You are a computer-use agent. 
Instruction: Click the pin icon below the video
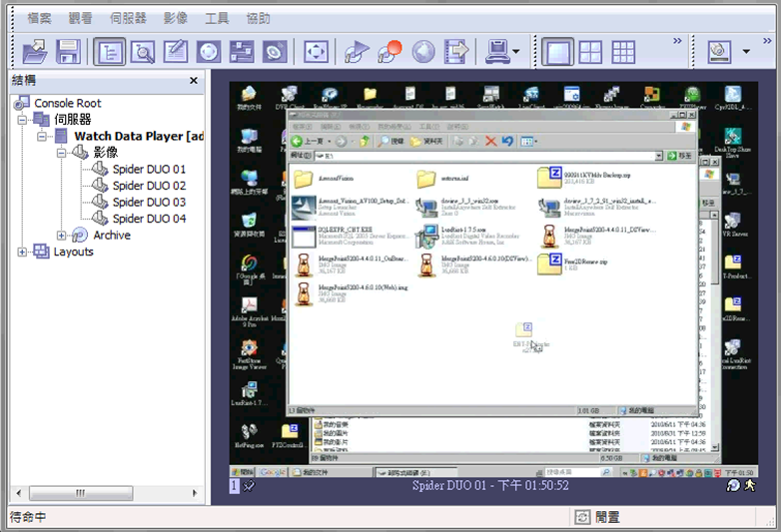pos(249,485)
